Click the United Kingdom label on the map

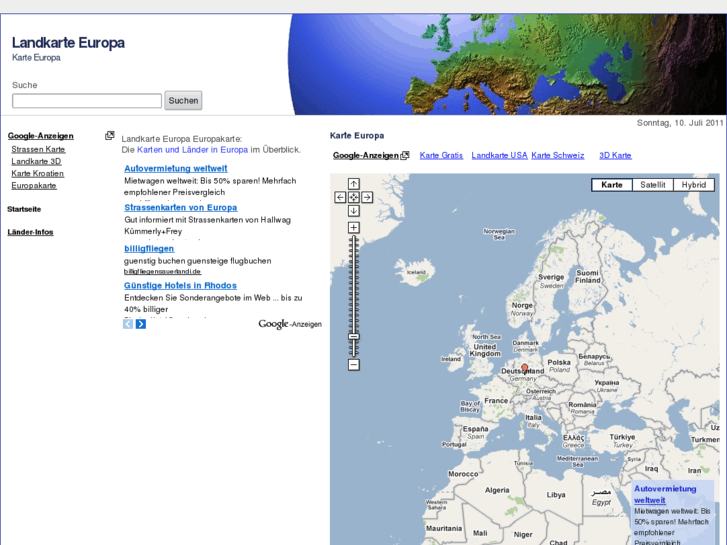pyautogui.click(x=485, y=350)
